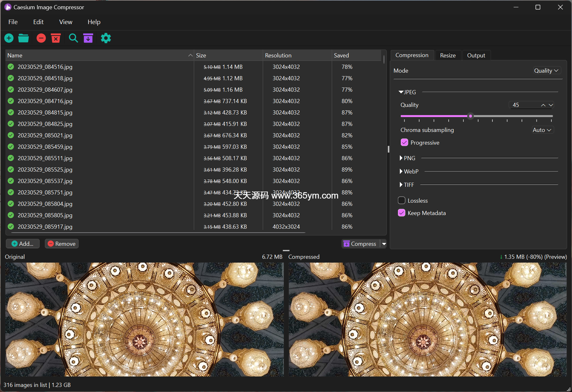Click the Add... button
This screenshot has height=392, width=572.
tap(23, 244)
